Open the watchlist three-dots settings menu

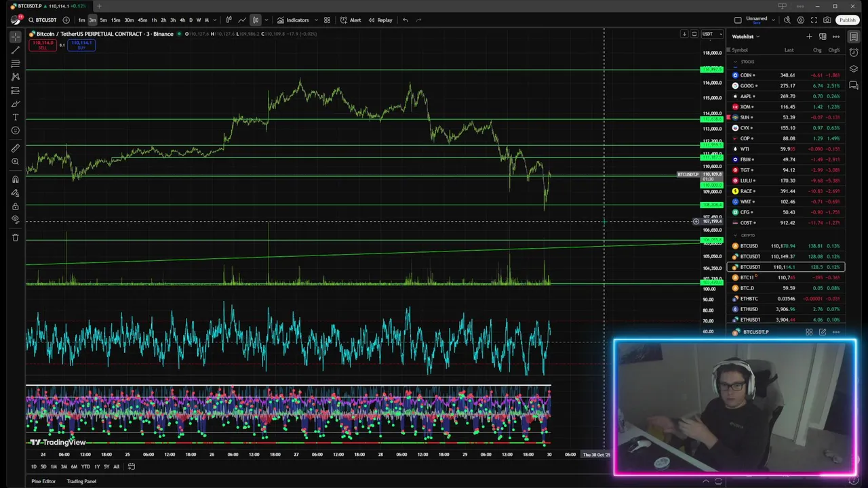click(x=835, y=37)
